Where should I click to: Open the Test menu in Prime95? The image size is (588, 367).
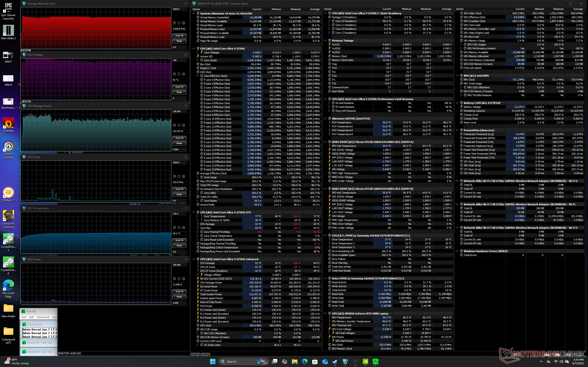pyautogui.click(x=24, y=317)
